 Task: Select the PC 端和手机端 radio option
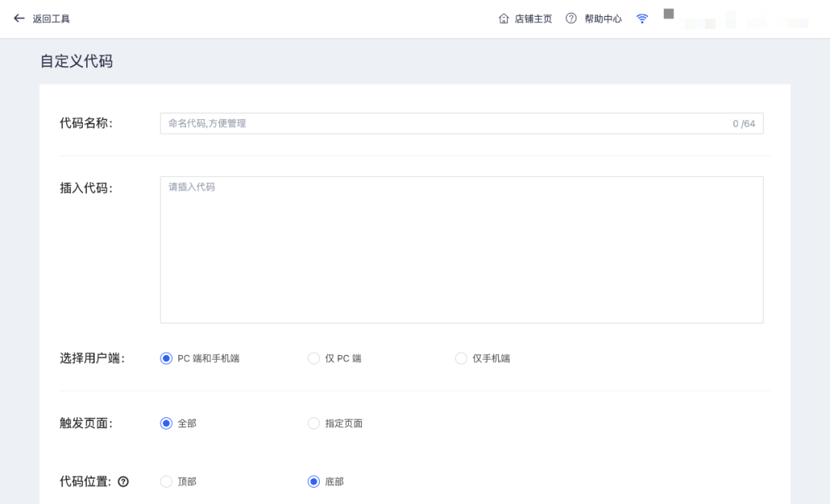pyautogui.click(x=166, y=359)
